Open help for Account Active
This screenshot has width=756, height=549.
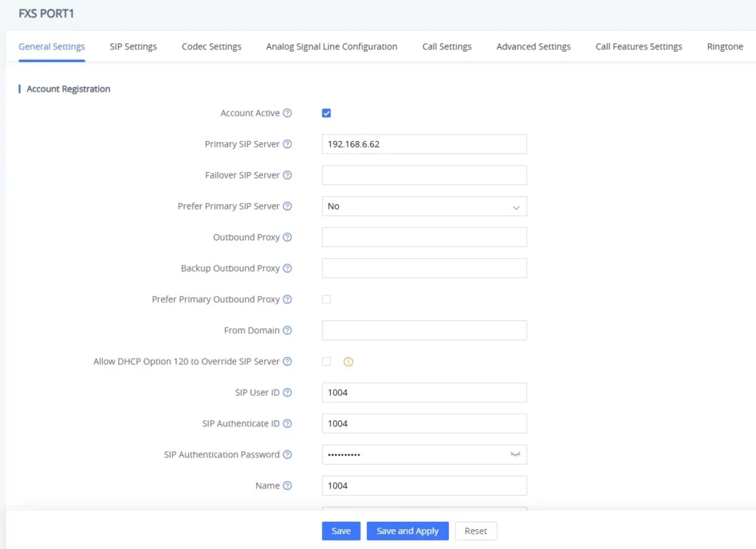pyautogui.click(x=287, y=114)
